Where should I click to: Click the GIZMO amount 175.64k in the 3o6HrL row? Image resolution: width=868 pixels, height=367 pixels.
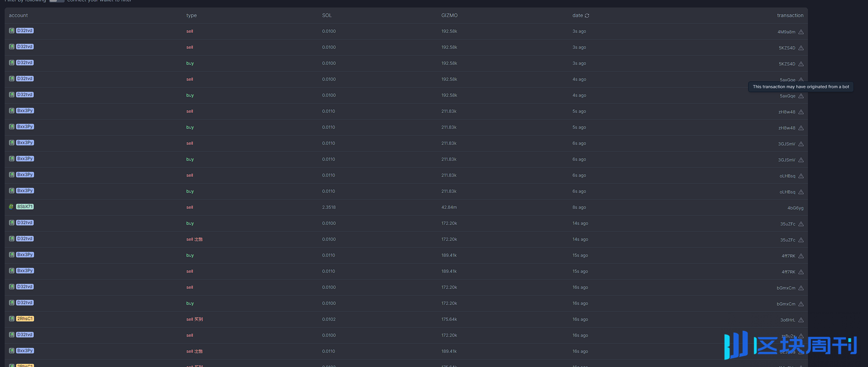tap(449, 319)
